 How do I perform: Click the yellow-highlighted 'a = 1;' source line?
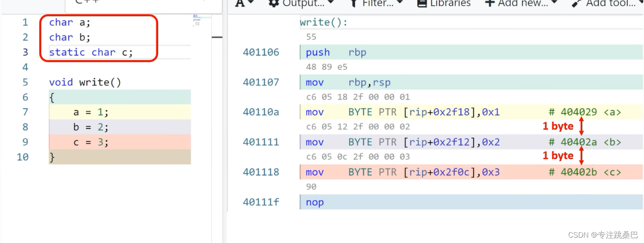(x=90, y=112)
